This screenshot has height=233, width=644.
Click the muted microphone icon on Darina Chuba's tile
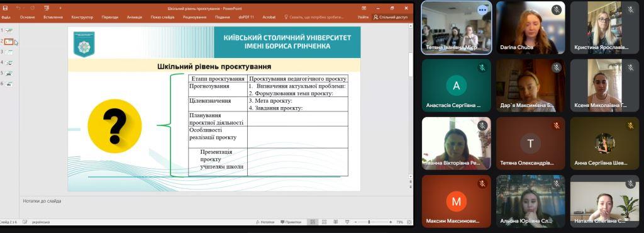point(557,9)
